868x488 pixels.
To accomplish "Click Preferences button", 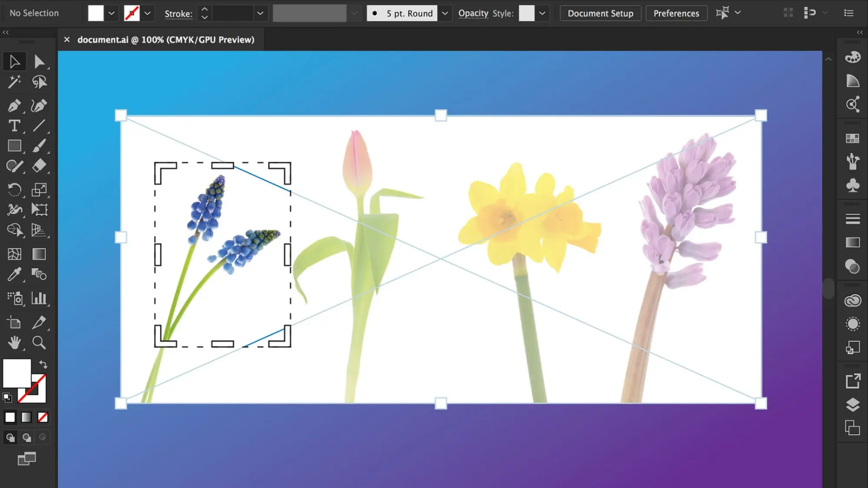I will coord(677,13).
